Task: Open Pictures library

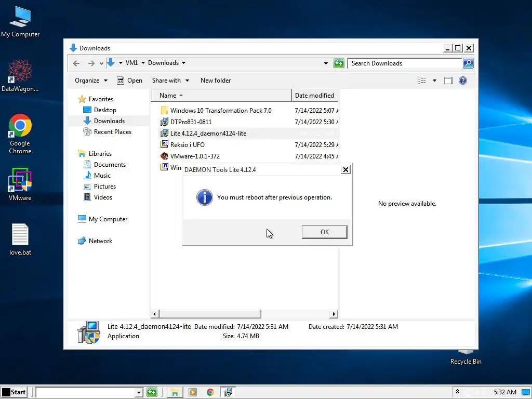Action: pos(104,187)
